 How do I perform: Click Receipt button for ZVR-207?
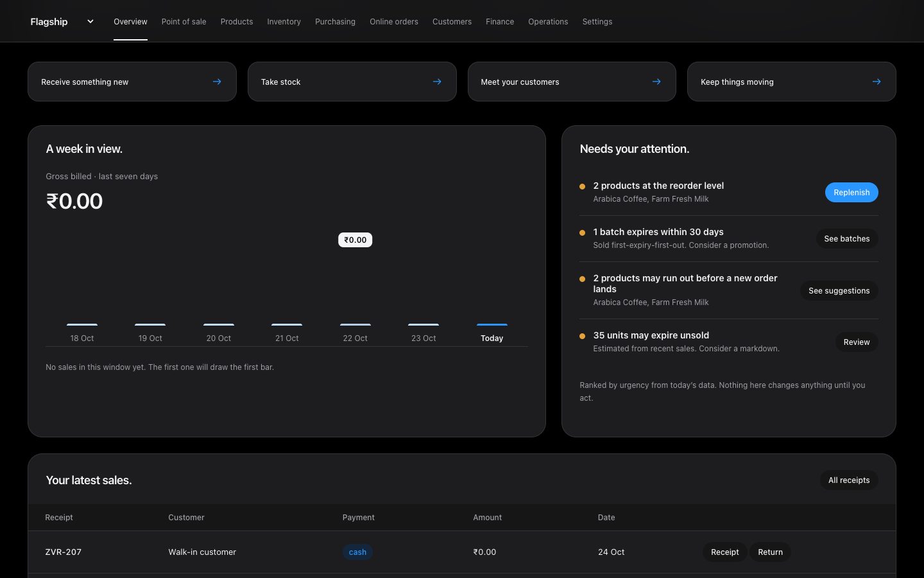pyautogui.click(x=725, y=552)
